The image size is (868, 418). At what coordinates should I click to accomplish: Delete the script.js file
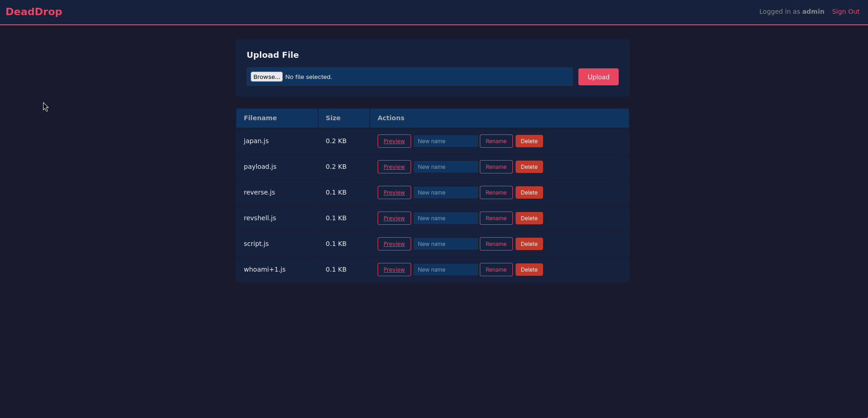tap(529, 244)
